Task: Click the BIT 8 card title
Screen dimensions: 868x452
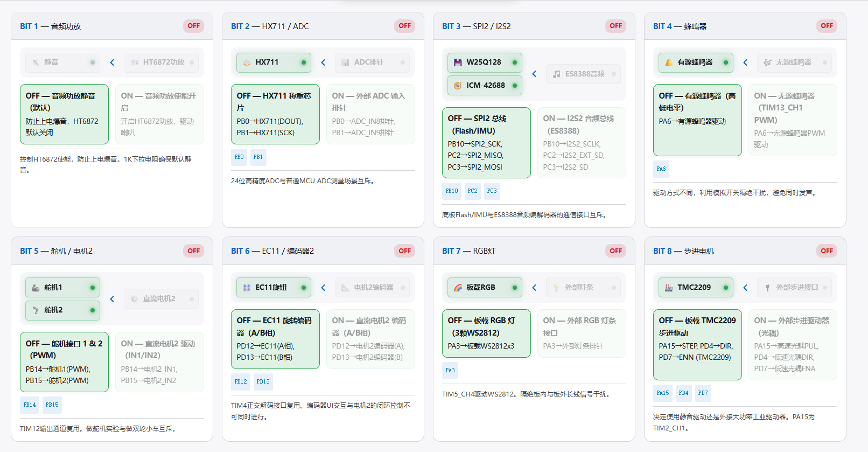Action: tap(684, 251)
